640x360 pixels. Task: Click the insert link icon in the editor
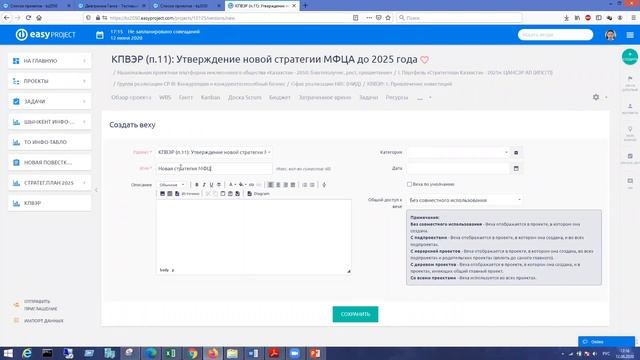tap(251, 185)
